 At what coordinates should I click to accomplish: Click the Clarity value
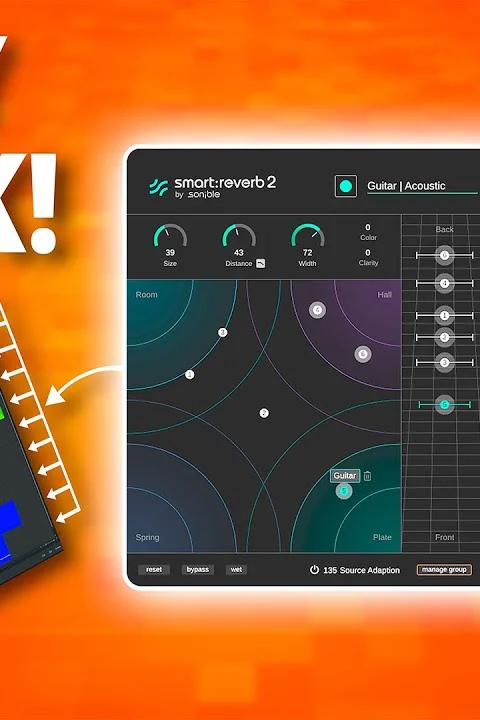(368, 253)
